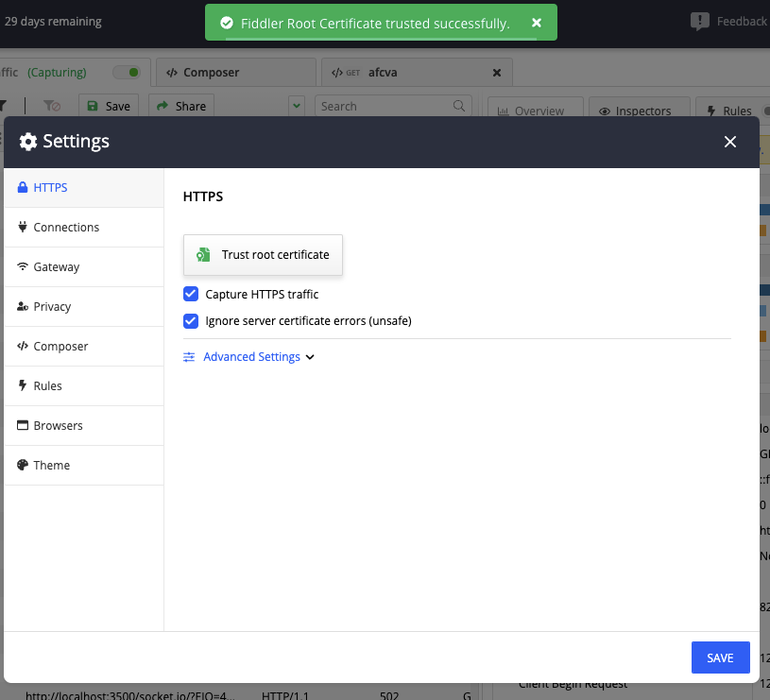Image resolution: width=770 pixels, height=700 pixels.
Task: Uncheck Capture HTTPS traffic checkbox
Action: [x=191, y=294]
